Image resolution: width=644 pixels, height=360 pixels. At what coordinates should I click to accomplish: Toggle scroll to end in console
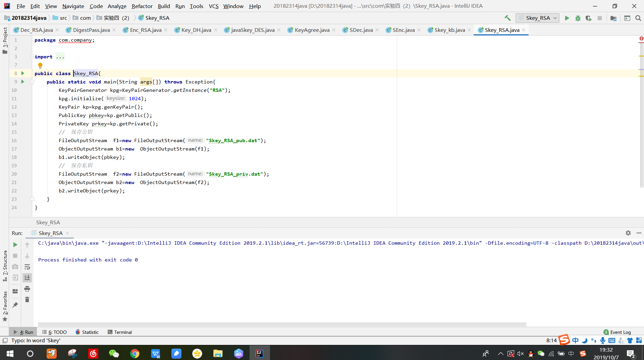27,278
